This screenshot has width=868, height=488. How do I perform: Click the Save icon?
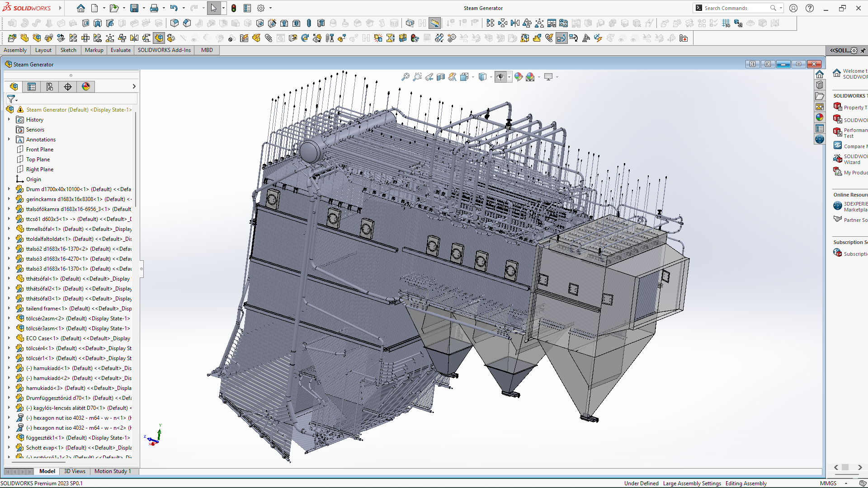click(134, 8)
